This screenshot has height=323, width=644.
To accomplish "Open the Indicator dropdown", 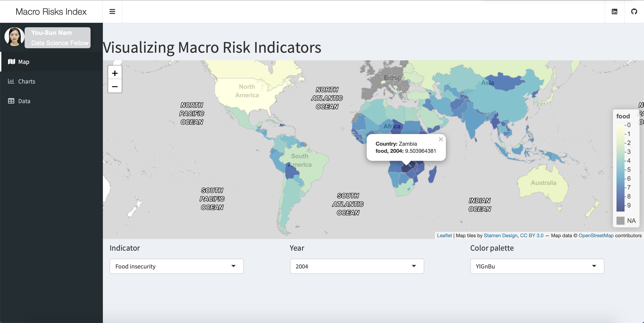I will pos(176,266).
